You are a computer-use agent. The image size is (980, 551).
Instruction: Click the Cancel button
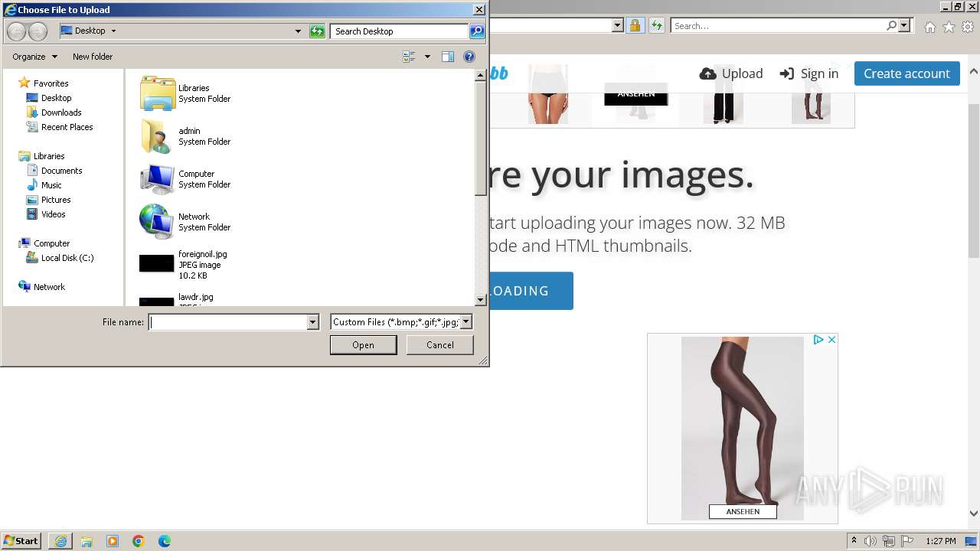(440, 345)
